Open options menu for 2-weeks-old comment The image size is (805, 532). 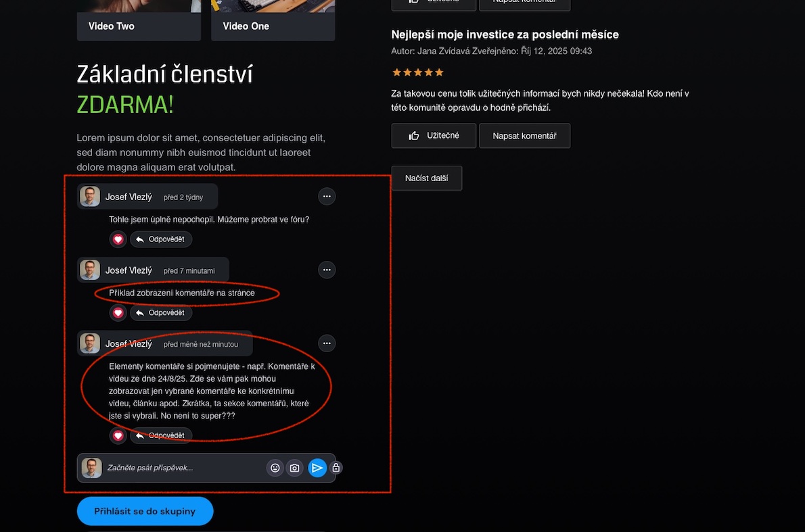(327, 197)
